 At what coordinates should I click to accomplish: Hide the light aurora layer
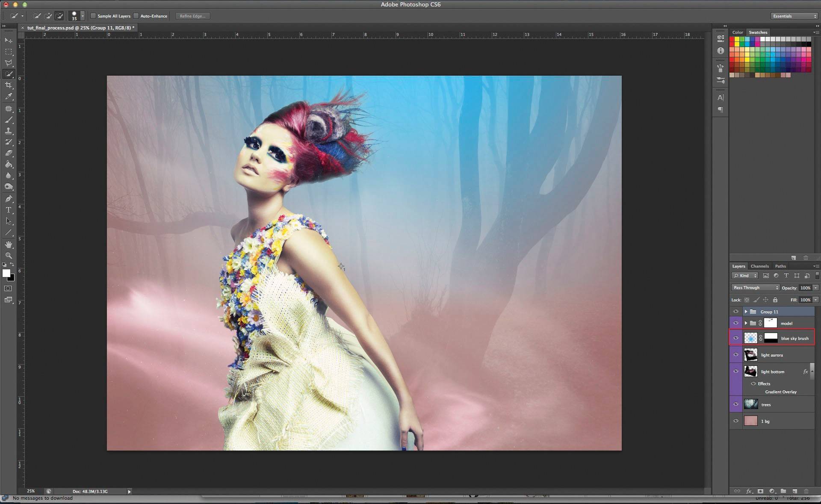click(x=736, y=355)
